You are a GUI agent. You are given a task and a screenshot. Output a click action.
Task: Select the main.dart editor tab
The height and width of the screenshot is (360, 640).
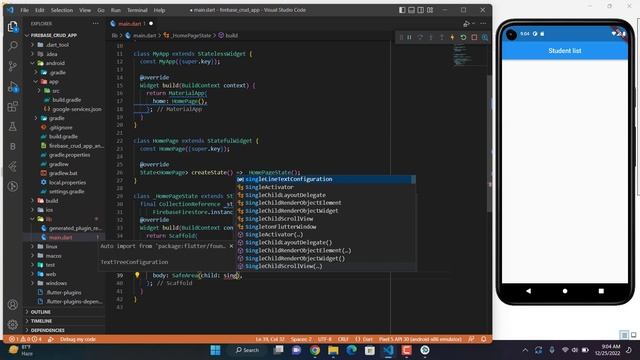131,24
